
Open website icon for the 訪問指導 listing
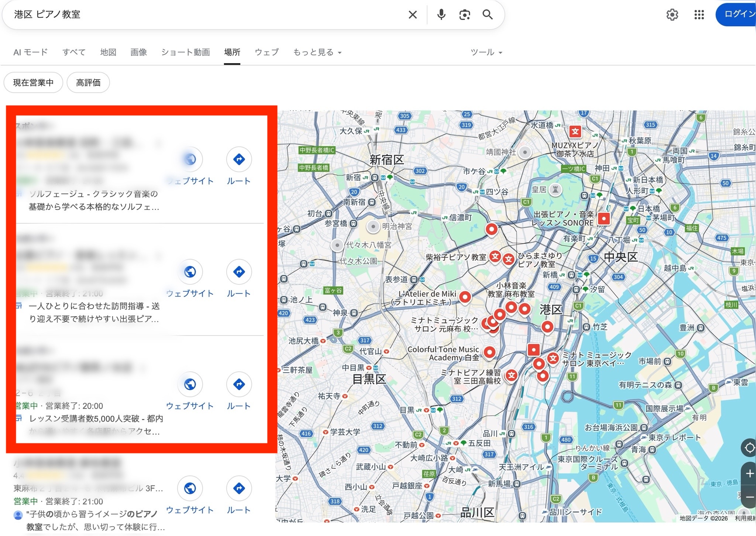tap(190, 272)
